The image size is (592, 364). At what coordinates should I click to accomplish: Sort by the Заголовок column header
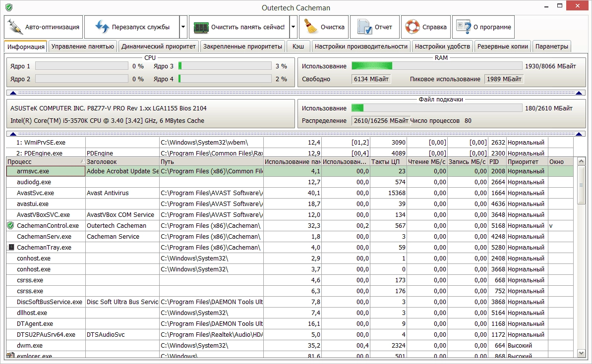(122, 161)
